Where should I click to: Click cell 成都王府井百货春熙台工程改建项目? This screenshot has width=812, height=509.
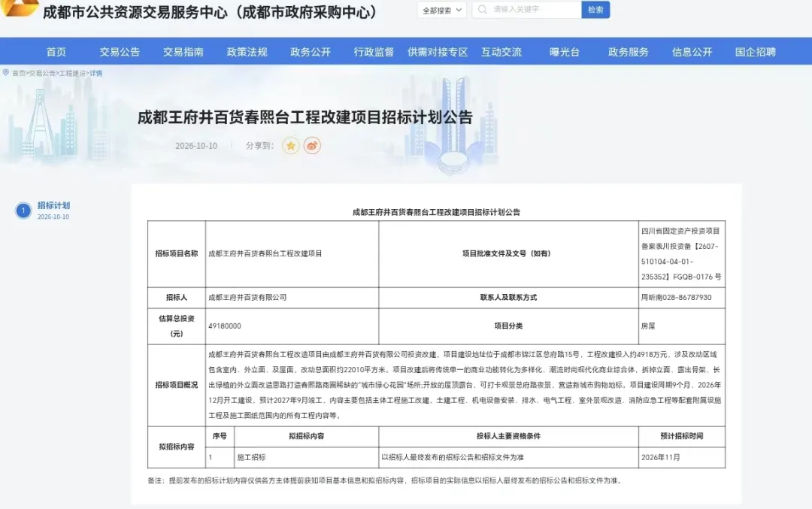pyautogui.click(x=292, y=253)
